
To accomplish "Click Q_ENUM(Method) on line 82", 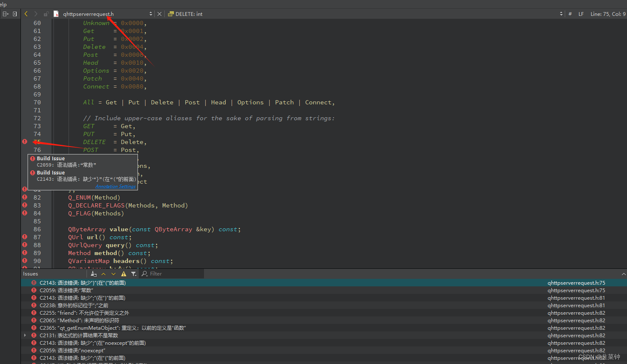I will click(94, 197).
